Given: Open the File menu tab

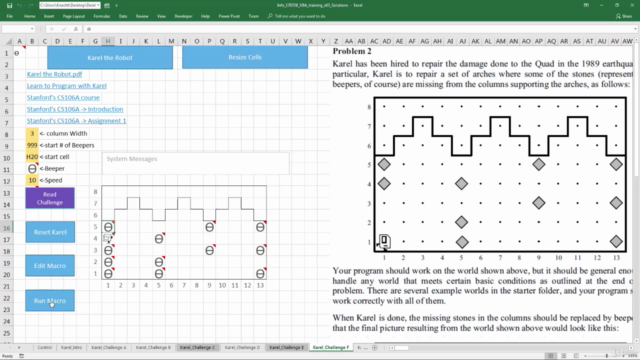Looking at the screenshot, I should click(x=9, y=16).
